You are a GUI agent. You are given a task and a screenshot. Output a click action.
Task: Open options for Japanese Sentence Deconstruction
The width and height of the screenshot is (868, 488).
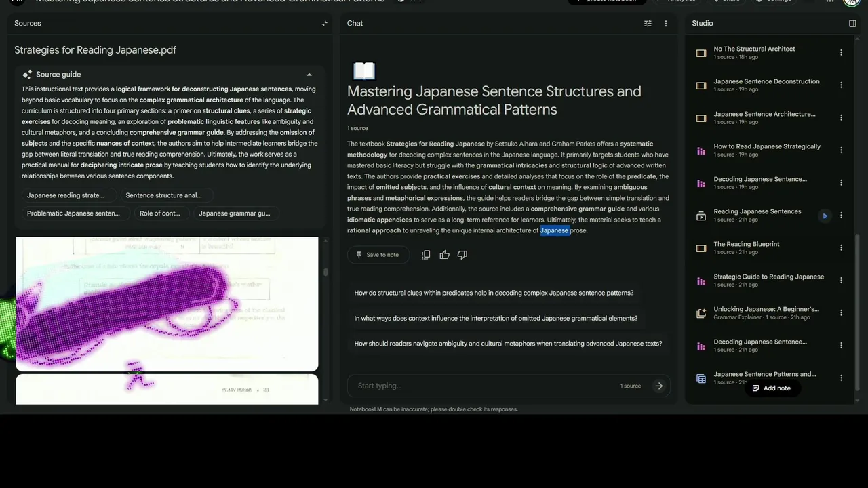[842, 85]
